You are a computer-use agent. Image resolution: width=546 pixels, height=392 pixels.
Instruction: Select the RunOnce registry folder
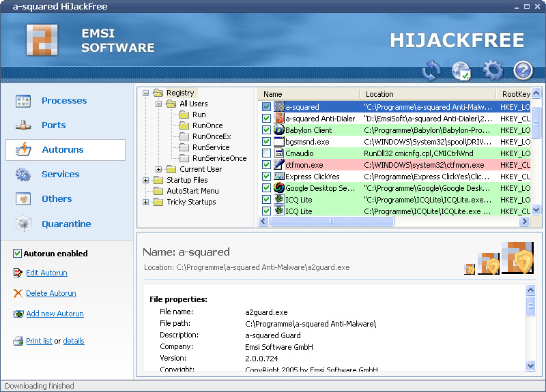click(x=207, y=125)
